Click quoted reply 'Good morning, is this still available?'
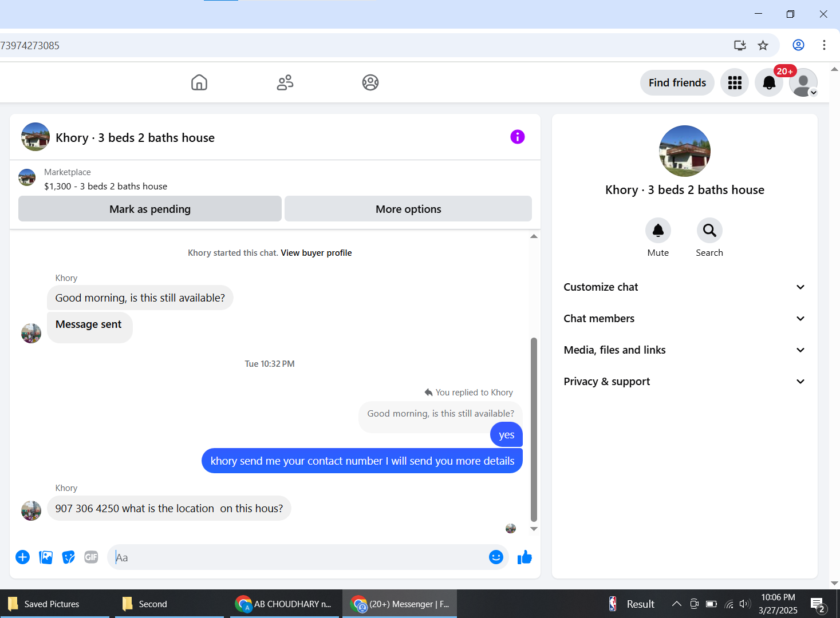The image size is (840, 618). tap(440, 414)
